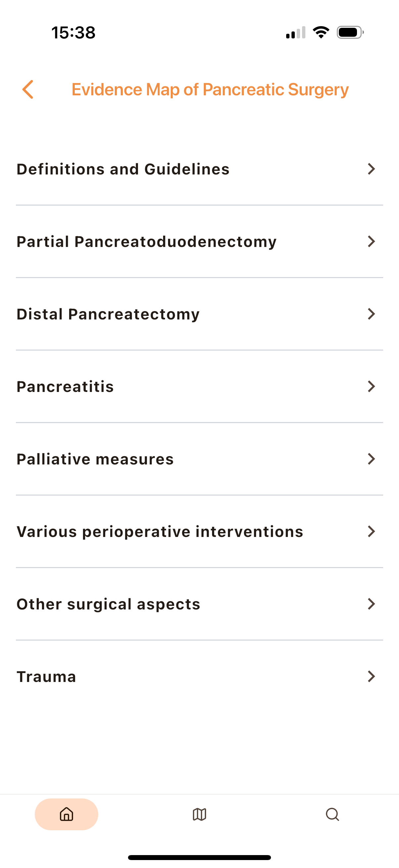The image size is (399, 868).
Task: Open Definitions and Guidelines section
Action: point(123,169)
